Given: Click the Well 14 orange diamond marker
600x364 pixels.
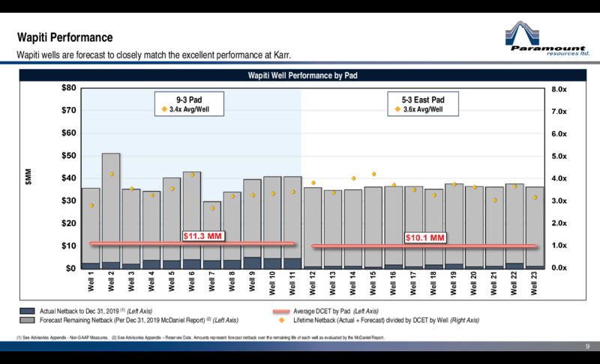Looking at the screenshot, I should [353, 178].
